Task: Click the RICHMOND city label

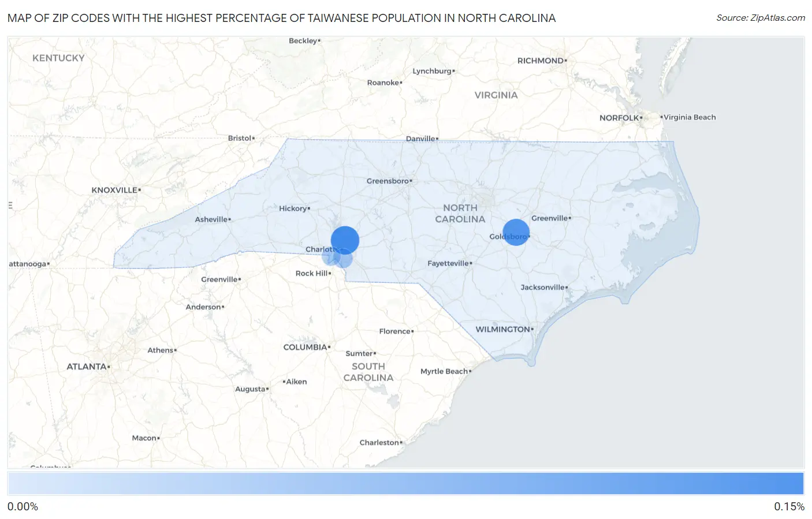Action: [541, 61]
